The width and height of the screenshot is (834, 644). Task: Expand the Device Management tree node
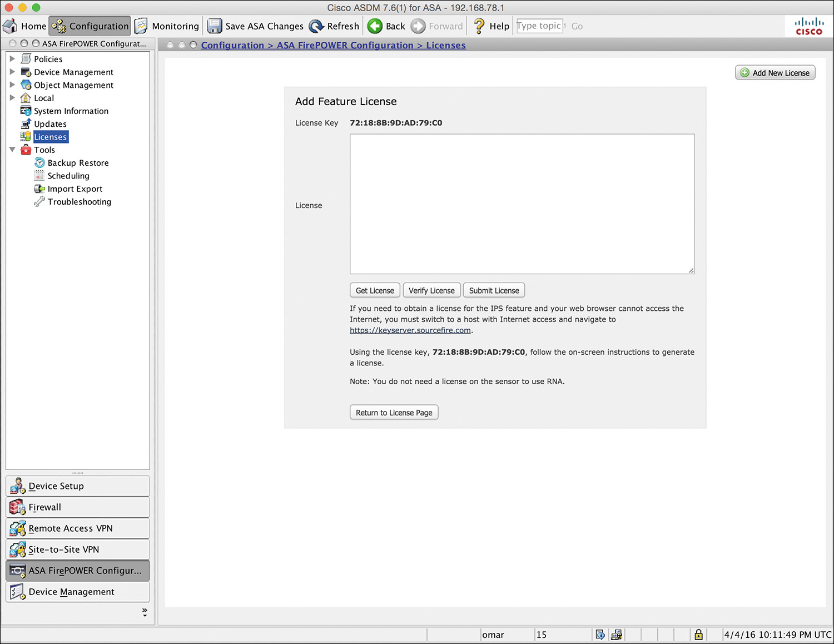coord(12,72)
